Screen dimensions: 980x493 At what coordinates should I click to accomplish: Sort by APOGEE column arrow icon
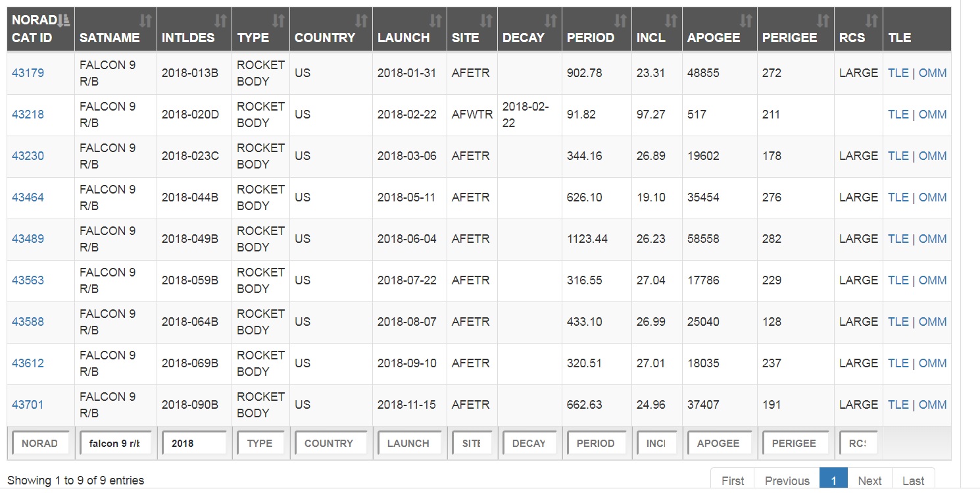pos(746,21)
